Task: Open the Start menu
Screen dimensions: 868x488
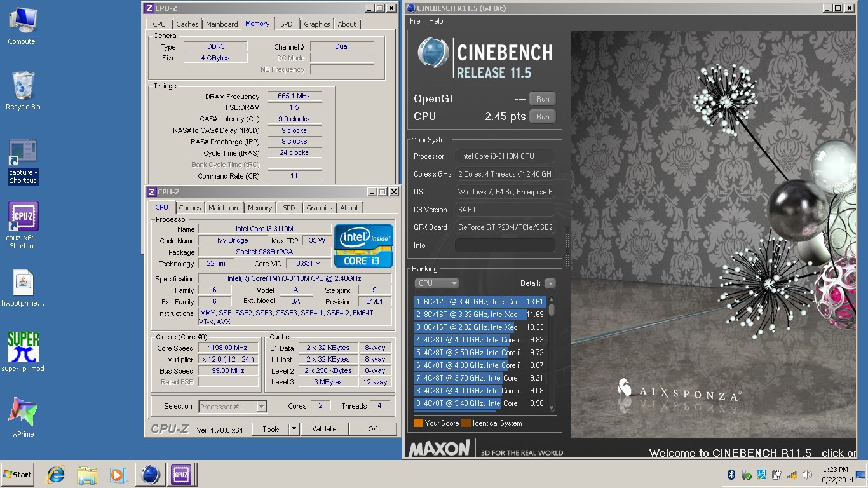Action: 17,475
